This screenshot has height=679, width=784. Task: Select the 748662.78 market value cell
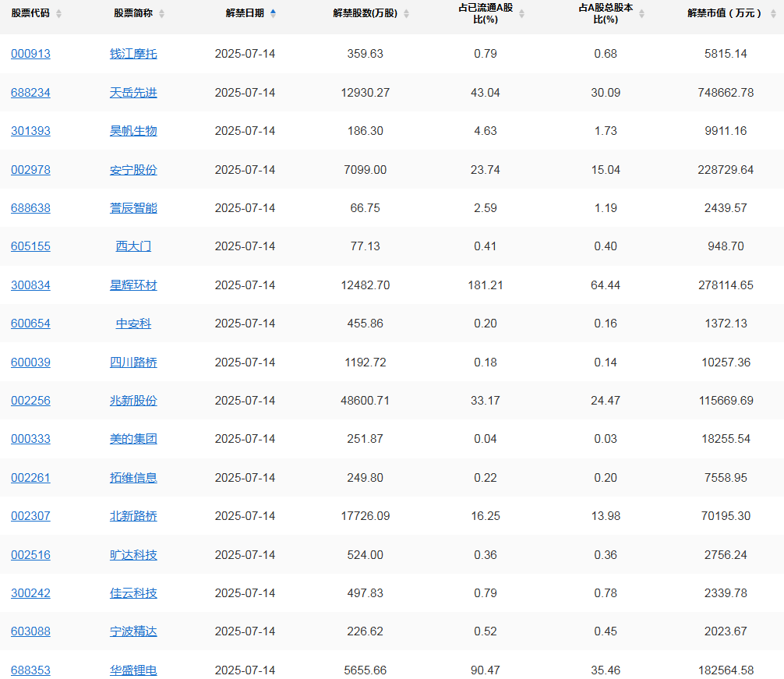pos(726,93)
